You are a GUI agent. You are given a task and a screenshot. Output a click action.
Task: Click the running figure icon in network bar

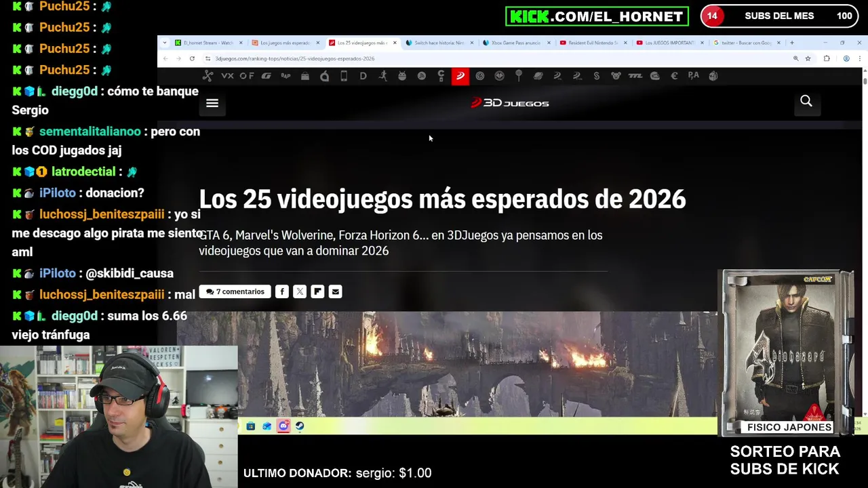pos(383,76)
